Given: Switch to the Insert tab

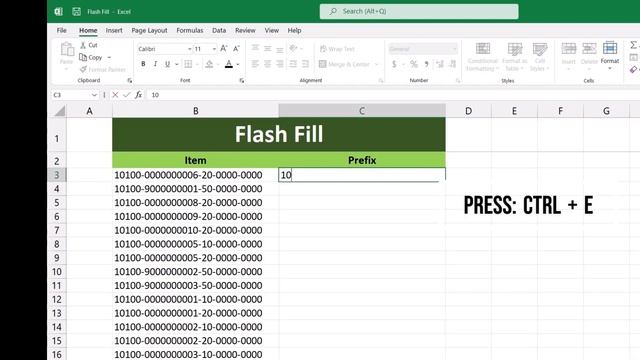Looking at the screenshot, I should pos(114,30).
